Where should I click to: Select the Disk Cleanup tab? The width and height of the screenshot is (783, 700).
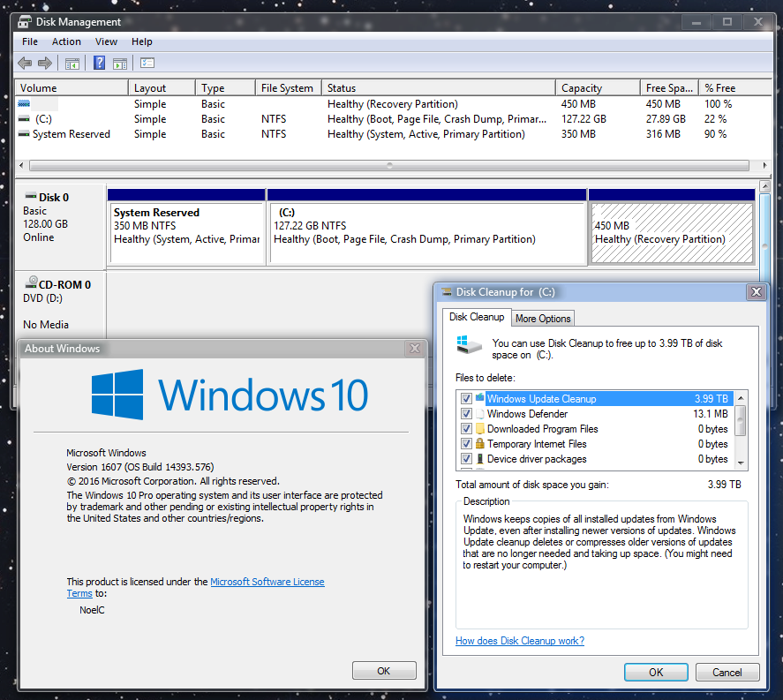click(477, 317)
